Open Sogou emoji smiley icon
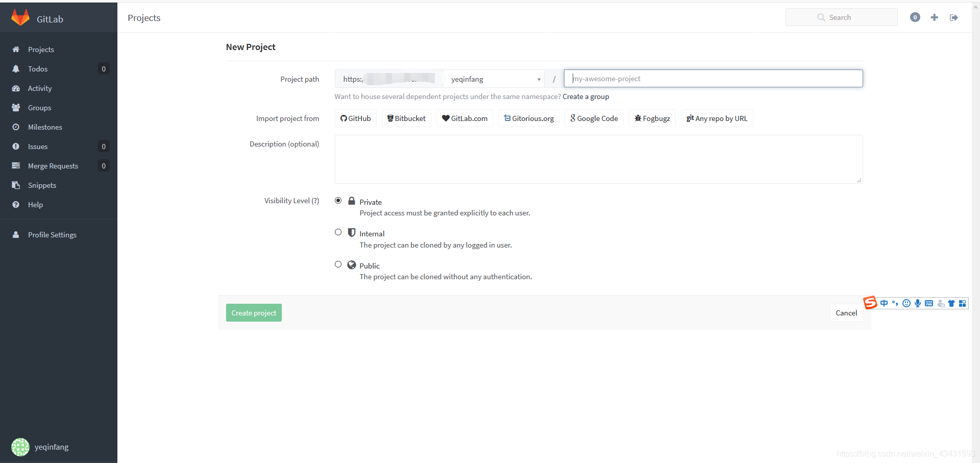Screen dimensions: 980x463 tap(906, 303)
